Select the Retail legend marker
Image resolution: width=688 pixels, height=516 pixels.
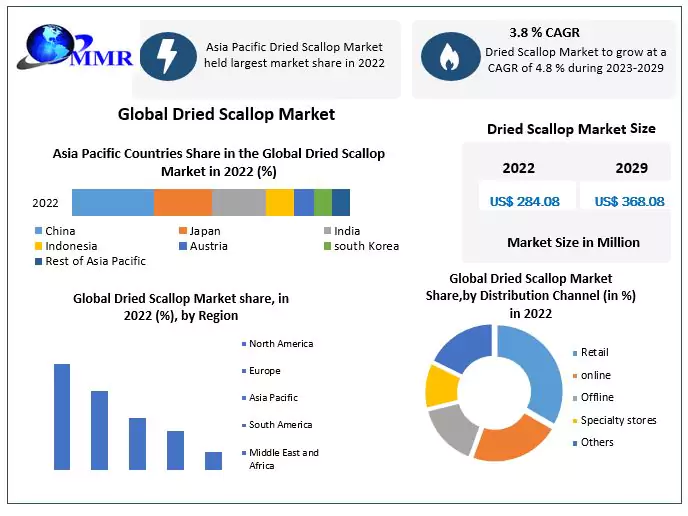point(574,353)
